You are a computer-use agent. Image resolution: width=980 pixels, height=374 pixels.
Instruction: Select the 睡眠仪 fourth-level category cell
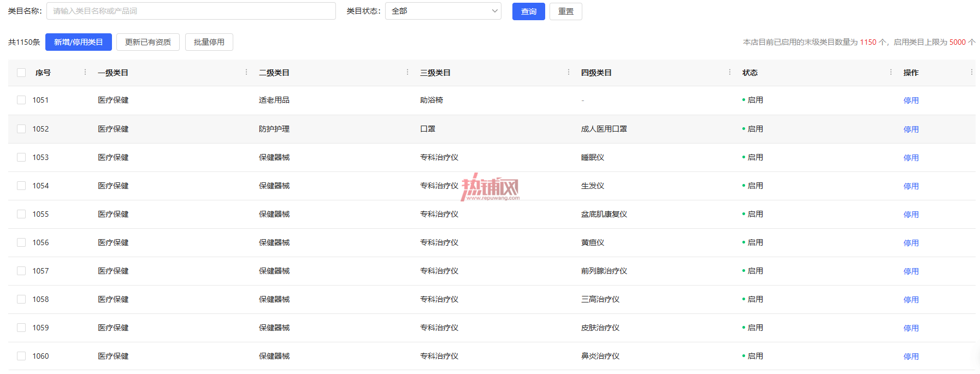click(x=593, y=157)
